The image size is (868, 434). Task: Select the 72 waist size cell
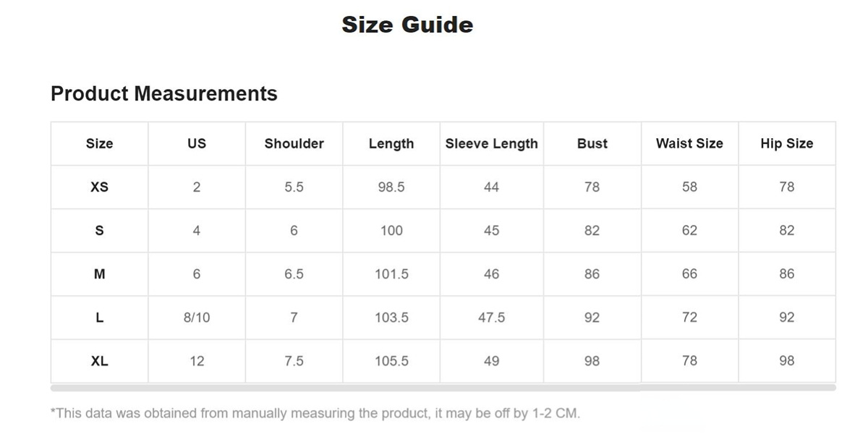[689, 317]
